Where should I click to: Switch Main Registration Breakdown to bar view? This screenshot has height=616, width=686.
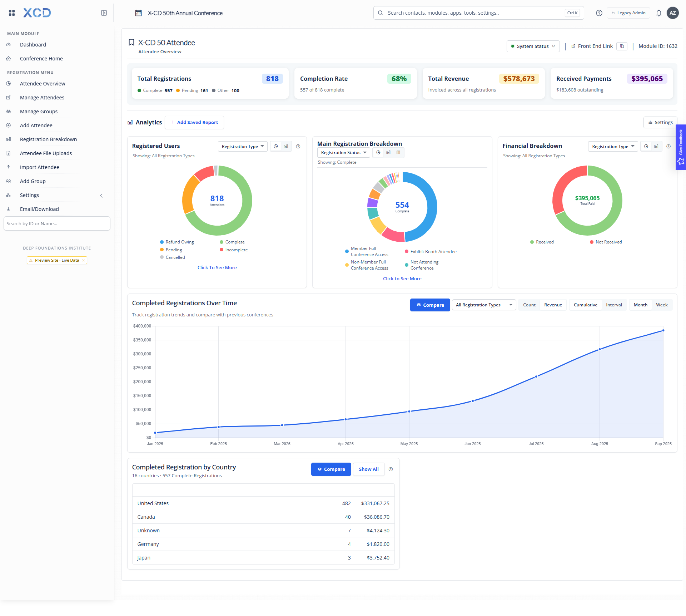(x=388, y=152)
